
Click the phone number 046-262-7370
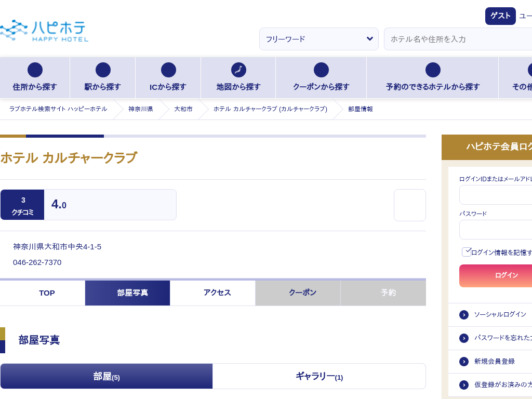pos(37,262)
